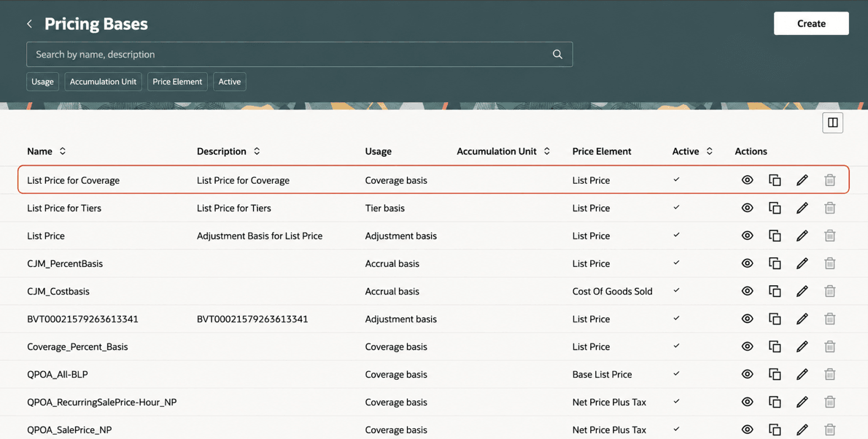Click the Price Element column header
This screenshot has height=439, width=868.
click(602, 151)
